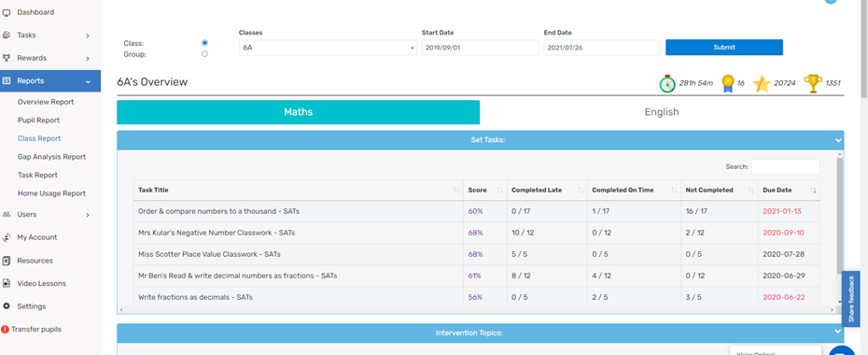Click 'Mr Ben's Read & write decimal numbers' task
Viewport: 868px width, 355px height.
click(237, 276)
